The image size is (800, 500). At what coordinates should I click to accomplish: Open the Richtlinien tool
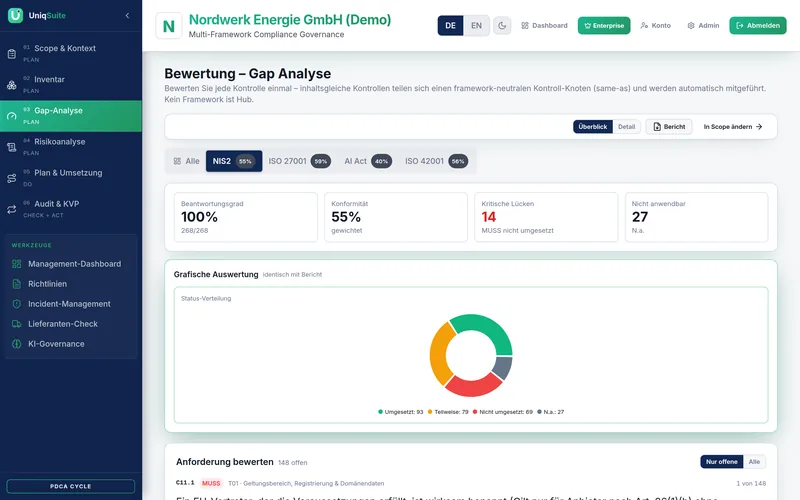click(x=71, y=284)
